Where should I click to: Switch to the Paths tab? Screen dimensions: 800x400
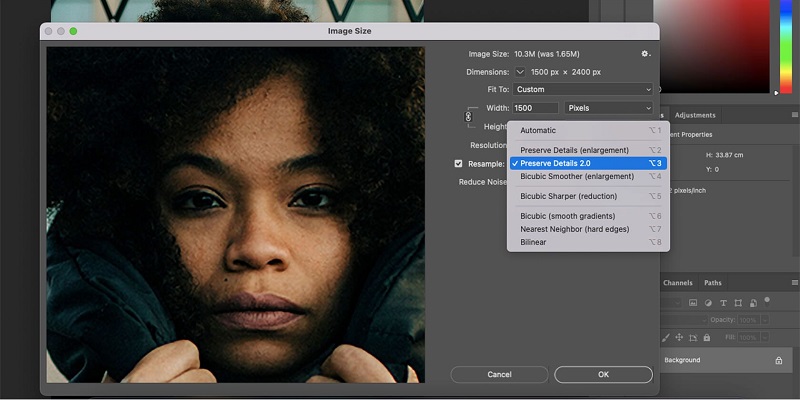pyautogui.click(x=712, y=283)
